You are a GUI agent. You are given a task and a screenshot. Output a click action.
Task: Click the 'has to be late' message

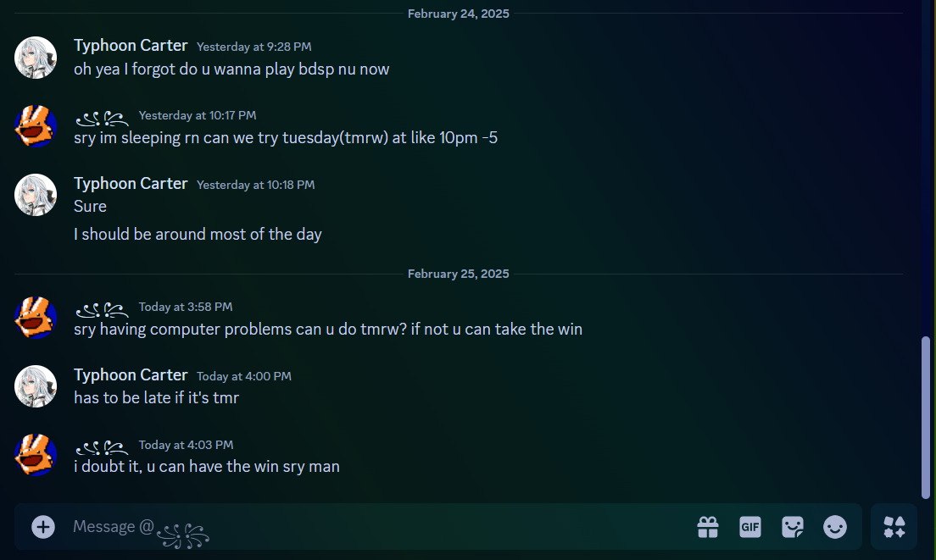(x=156, y=398)
